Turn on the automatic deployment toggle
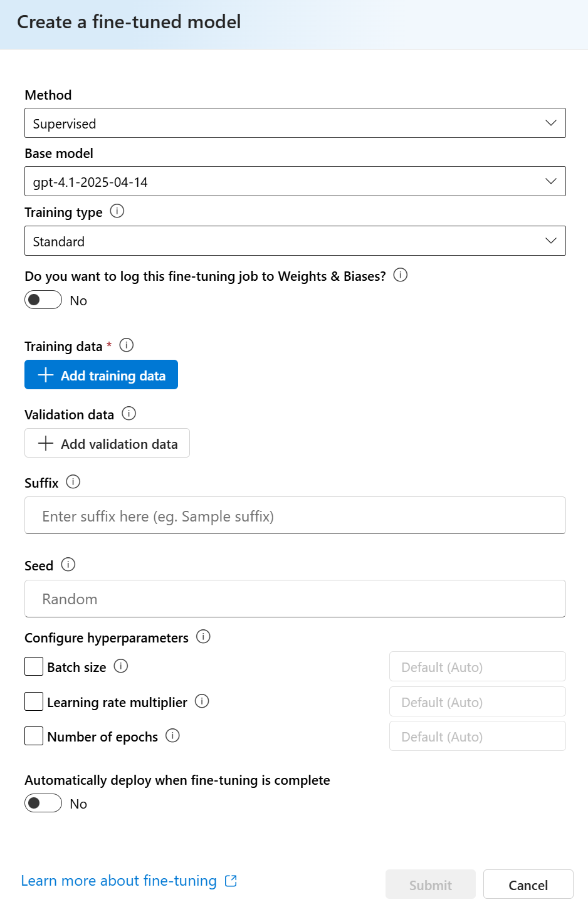 (x=43, y=804)
